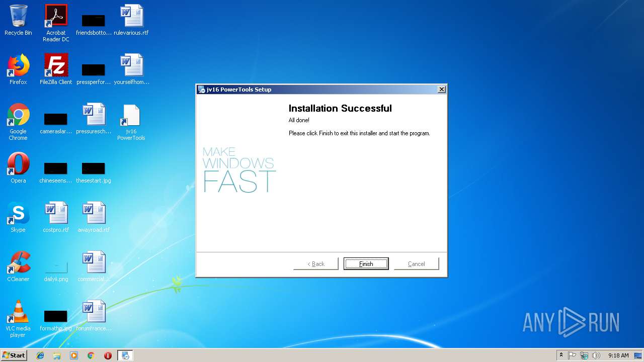
Task: Open the clock showing 9:18 AM
Action: click(618, 355)
